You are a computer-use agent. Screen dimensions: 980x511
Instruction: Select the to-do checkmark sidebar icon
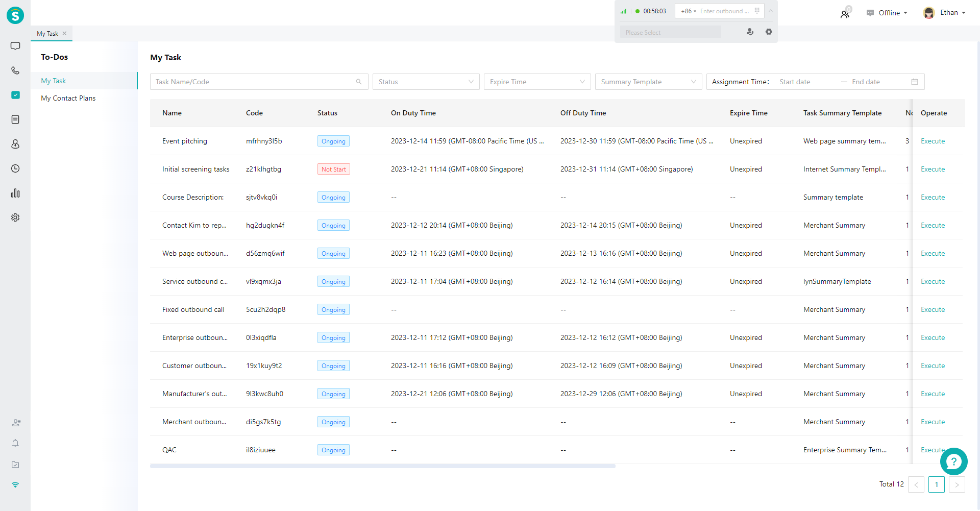[x=15, y=95]
